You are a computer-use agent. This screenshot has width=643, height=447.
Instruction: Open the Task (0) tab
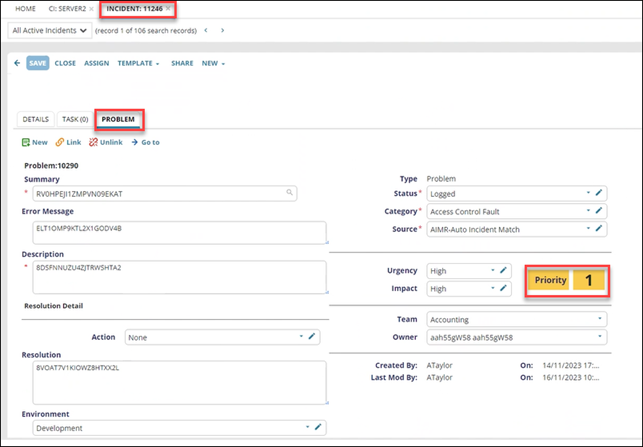pyautogui.click(x=74, y=119)
